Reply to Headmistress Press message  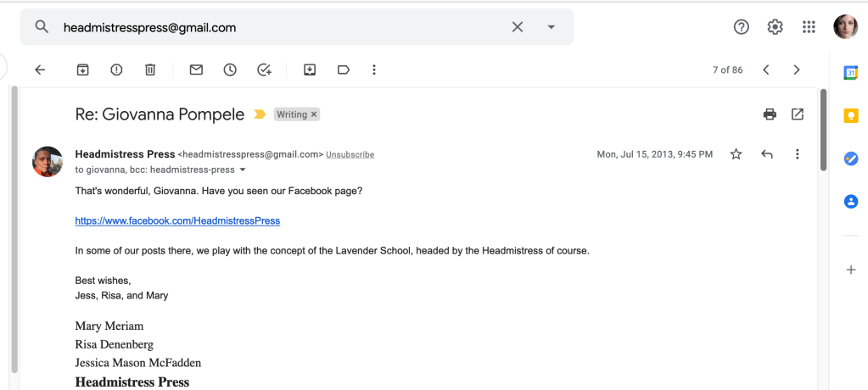point(767,154)
